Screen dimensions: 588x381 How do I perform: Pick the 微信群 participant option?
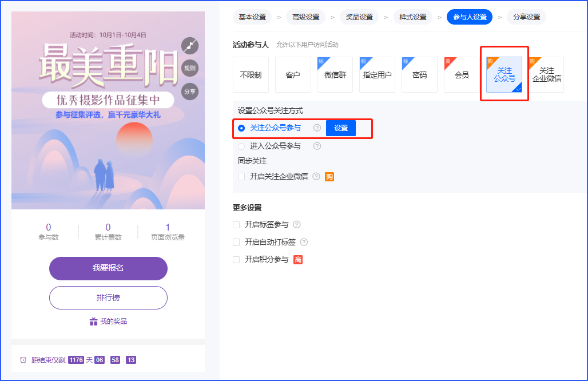pos(335,74)
